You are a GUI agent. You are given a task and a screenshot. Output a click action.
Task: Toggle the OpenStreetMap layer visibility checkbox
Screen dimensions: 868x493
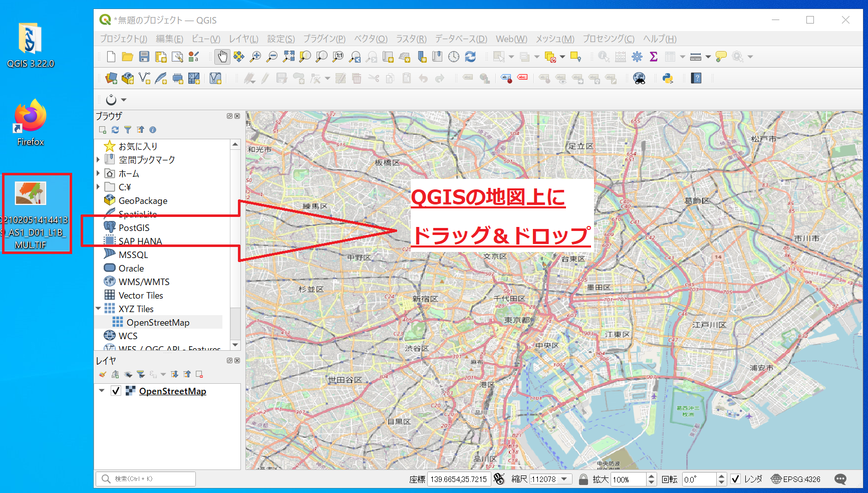point(116,391)
